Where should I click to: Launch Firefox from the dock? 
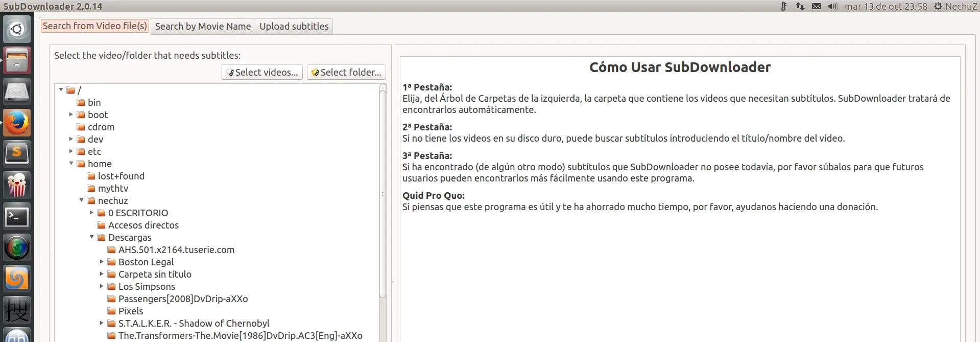click(17, 123)
